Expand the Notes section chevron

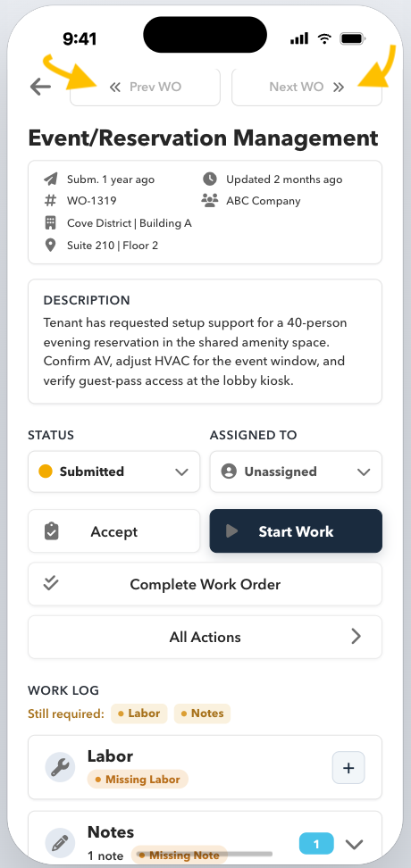pos(355,844)
